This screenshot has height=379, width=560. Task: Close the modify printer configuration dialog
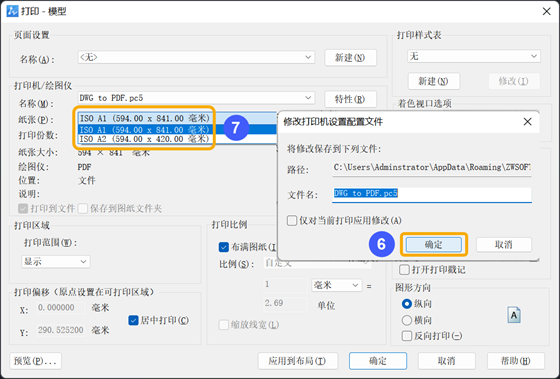528,122
